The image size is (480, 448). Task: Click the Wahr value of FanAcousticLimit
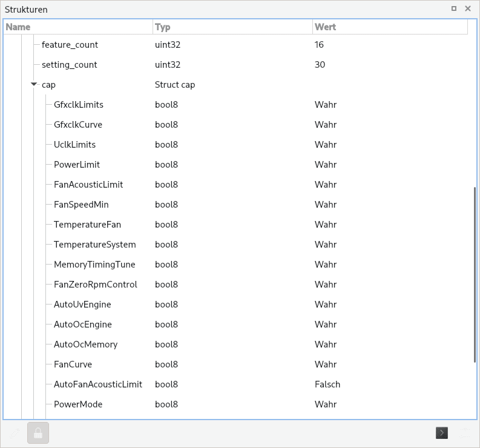point(326,185)
